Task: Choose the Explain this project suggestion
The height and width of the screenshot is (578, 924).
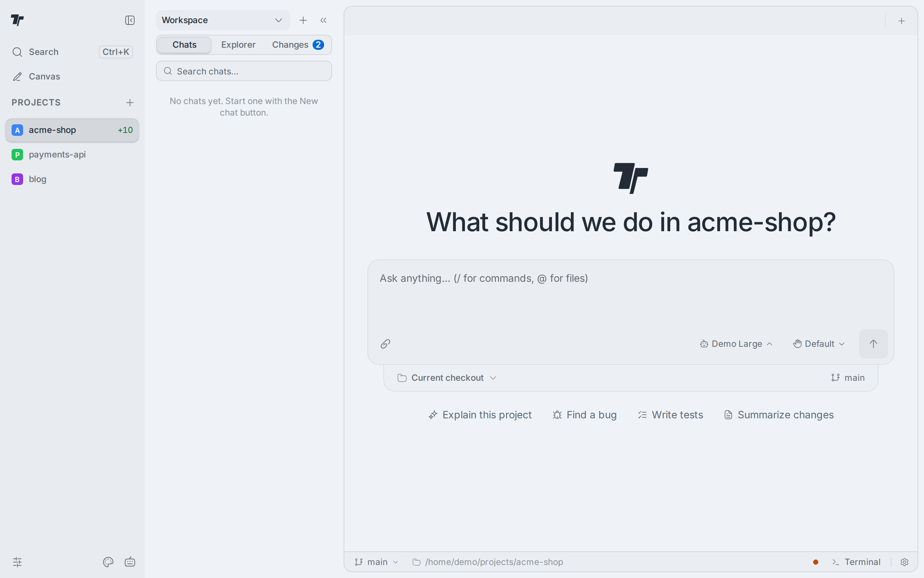Action: point(480,415)
